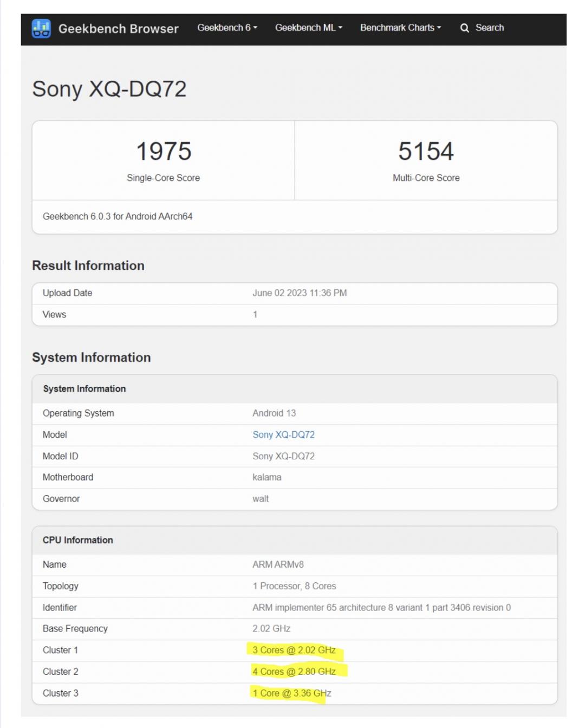Viewport: 585px width, 728px height.
Task: Click Geekbench 6.0.3 for Android AArch64 text
Action: (118, 216)
